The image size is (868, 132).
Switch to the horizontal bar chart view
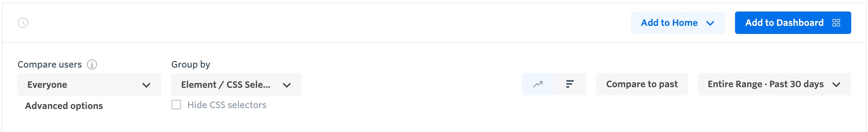(x=570, y=84)
